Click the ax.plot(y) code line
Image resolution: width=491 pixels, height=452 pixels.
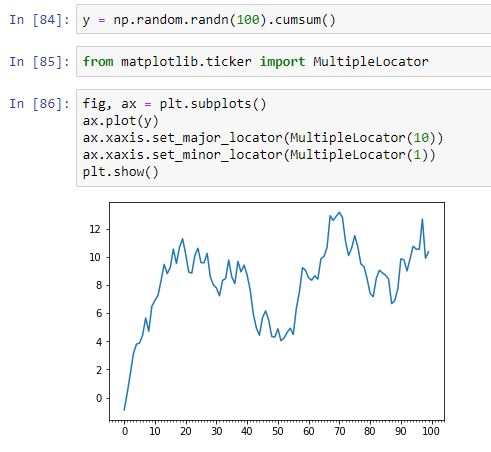tap(120, 121)
